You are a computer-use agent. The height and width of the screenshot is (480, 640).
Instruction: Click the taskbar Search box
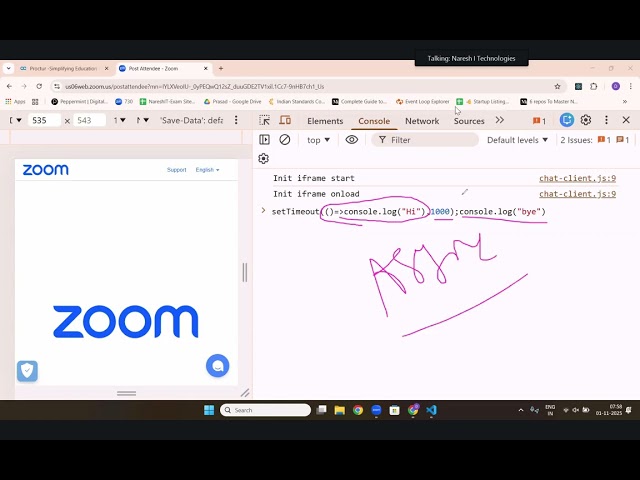[x=265, y=410]
